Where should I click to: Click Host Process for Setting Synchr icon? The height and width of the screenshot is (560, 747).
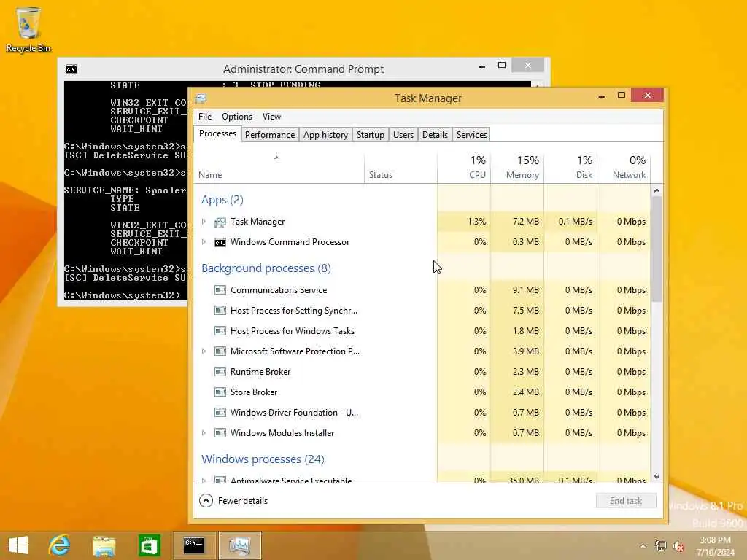coord(220,311)
